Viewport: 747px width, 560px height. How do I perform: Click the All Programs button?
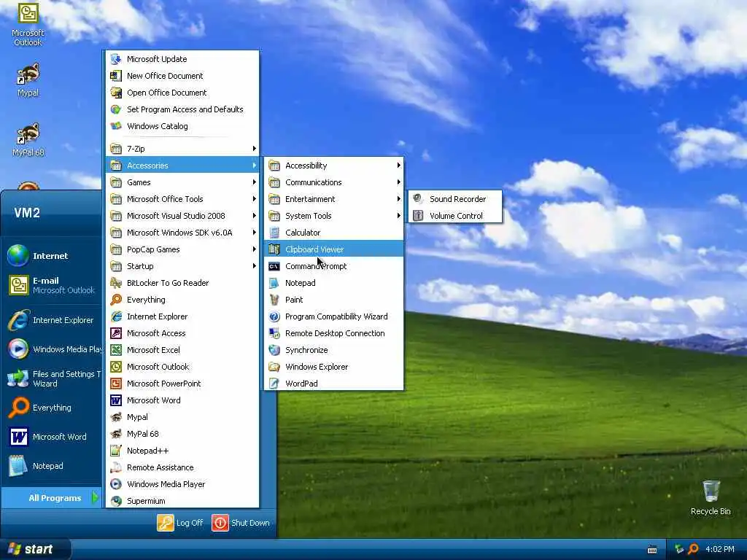(52, 498)
